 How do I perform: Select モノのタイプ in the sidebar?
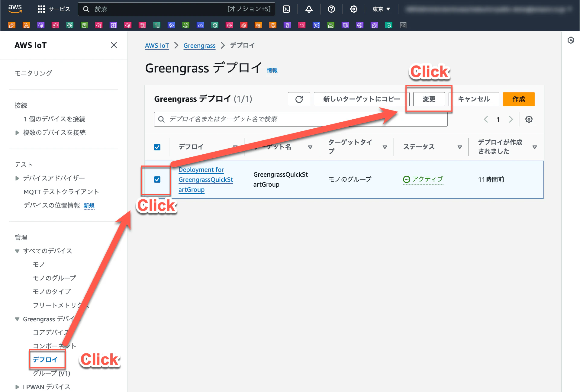52,292
